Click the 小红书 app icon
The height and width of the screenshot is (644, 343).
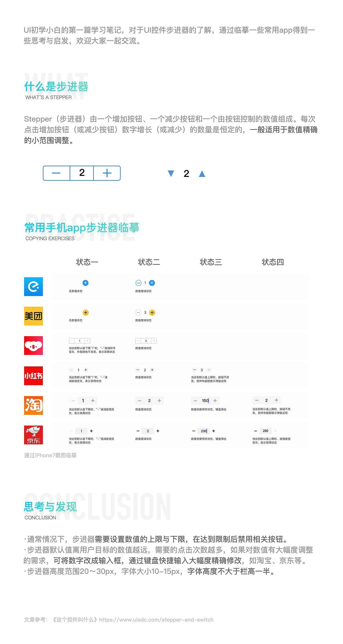pos(33,376)
